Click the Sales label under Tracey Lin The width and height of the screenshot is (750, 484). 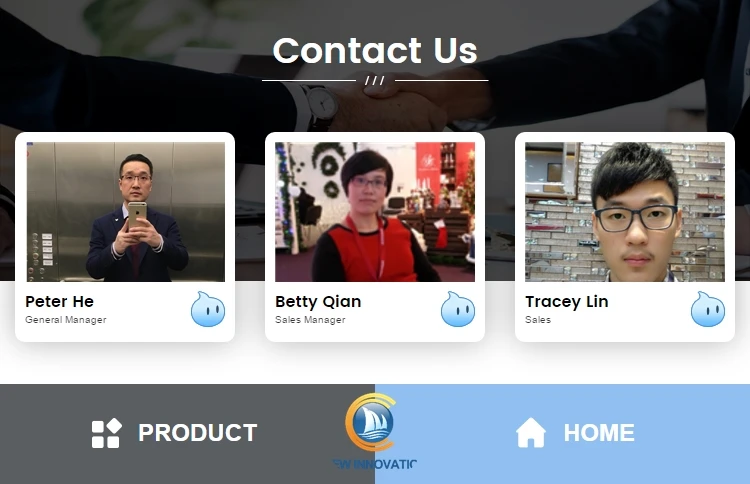coord(538,320)
